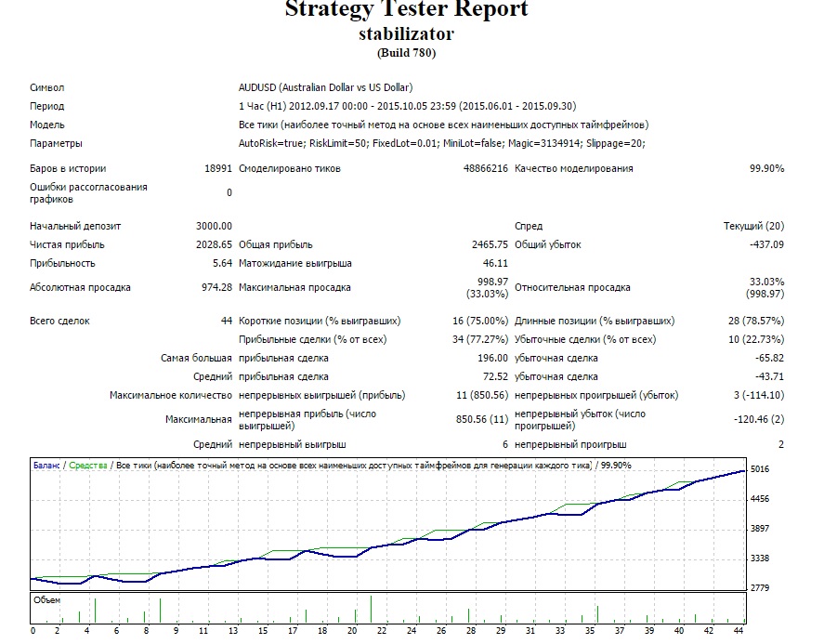The image size is (824, 644).
Task: Click the Баланс legend label on chart
Action: (x=46, y=466)
